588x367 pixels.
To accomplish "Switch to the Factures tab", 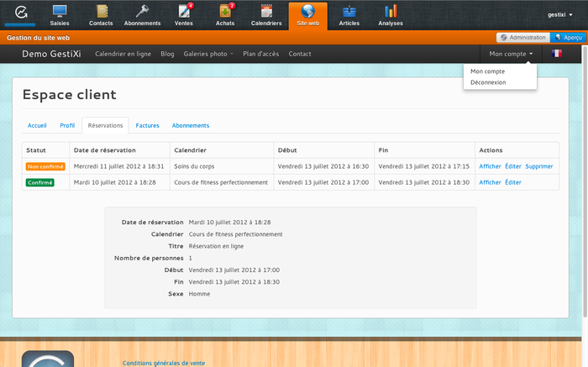I will click(x=147, y=125).
